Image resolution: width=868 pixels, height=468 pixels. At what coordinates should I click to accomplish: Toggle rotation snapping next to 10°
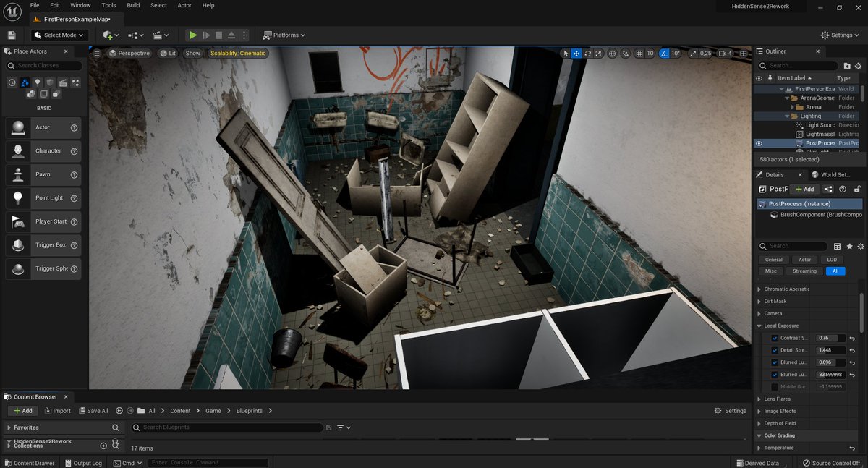[x=665, y=54]
